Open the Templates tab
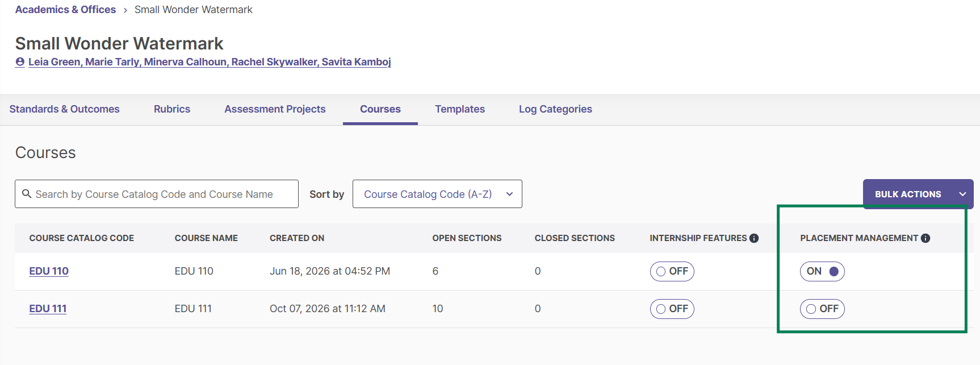Image resolution: width=980 pixels, height=365 pixels. 460,109
